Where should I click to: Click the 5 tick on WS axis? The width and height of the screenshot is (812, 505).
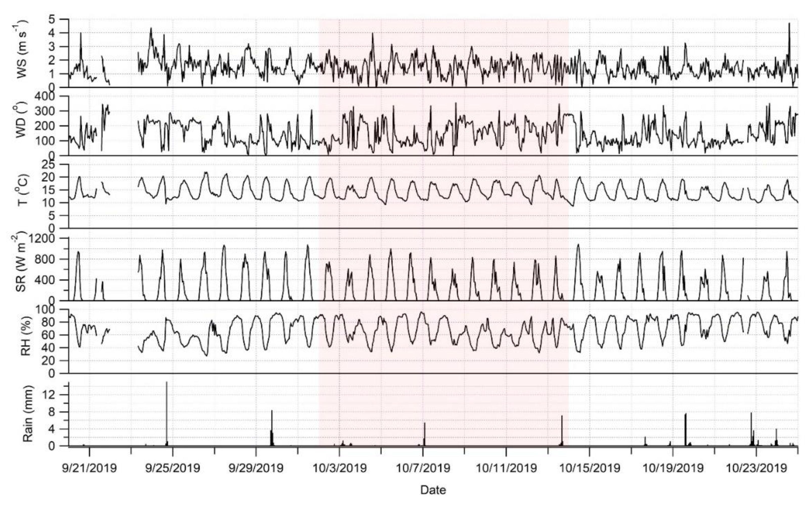pyautogui.click(x=51, y=20)
